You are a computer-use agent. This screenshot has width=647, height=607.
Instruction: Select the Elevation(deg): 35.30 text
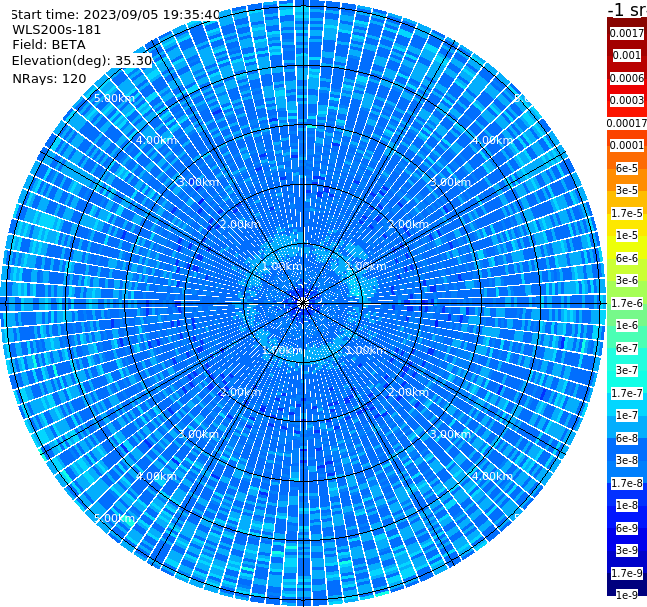(x=82, y=61)
